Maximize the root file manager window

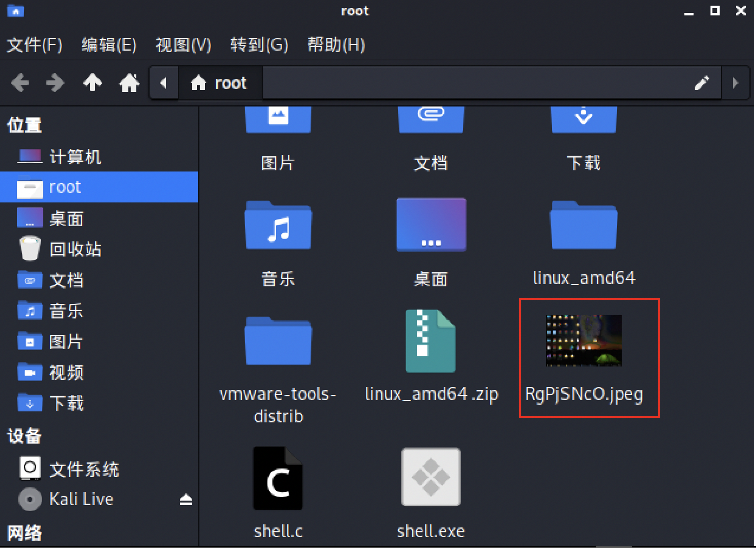(715, 10)
